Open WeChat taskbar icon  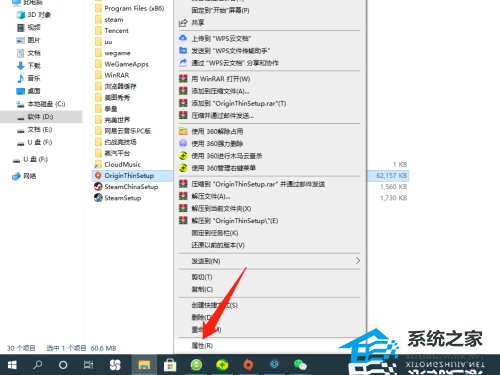(300, 365)
